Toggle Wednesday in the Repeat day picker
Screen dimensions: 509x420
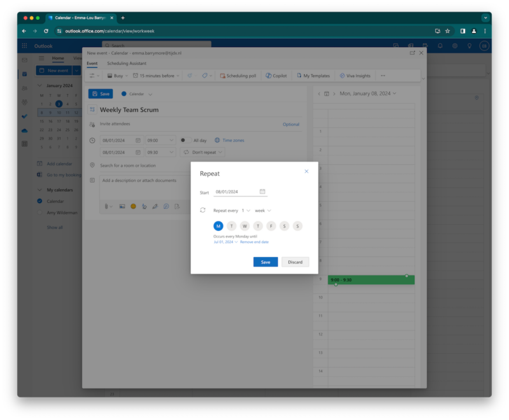[245, 226]
